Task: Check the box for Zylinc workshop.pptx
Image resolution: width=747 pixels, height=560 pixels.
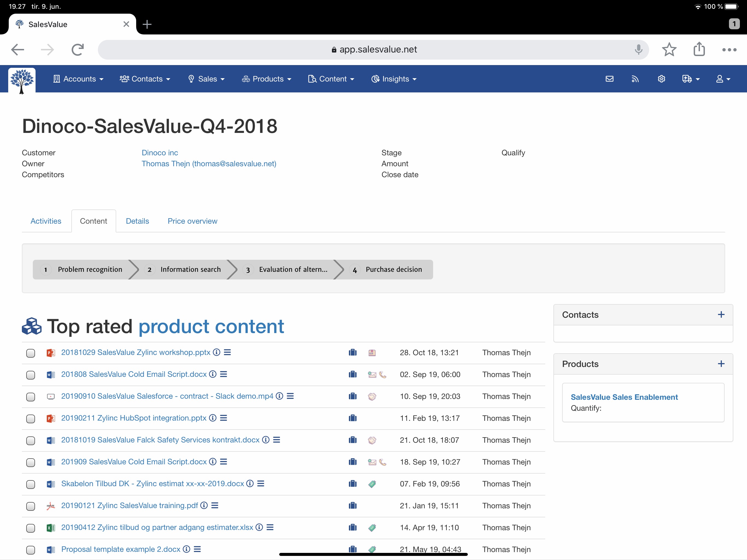Action: point(31,353)
